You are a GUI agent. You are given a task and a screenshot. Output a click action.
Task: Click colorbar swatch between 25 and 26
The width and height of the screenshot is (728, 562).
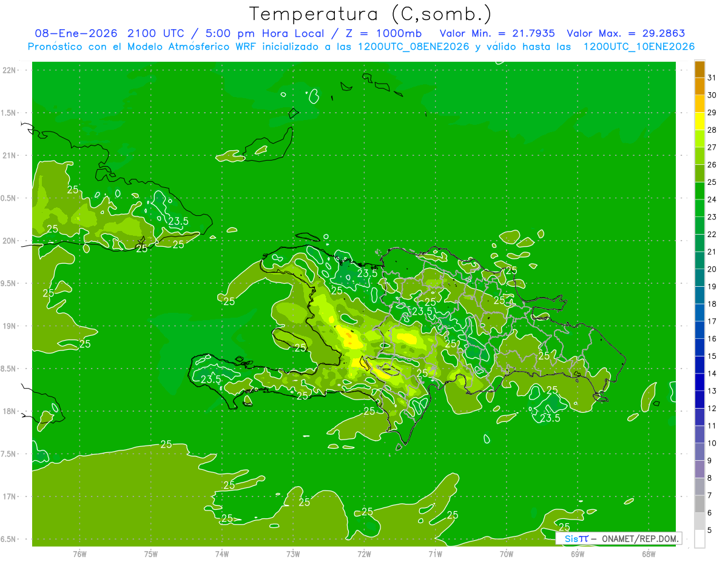[x=699, y=173]
